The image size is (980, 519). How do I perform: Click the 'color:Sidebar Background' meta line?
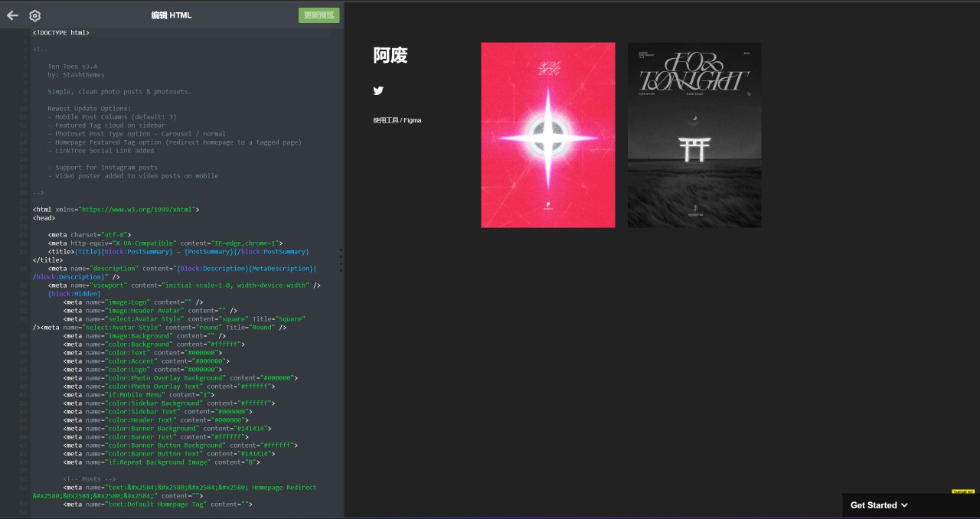pyautogui.click(x=169, y=403)
